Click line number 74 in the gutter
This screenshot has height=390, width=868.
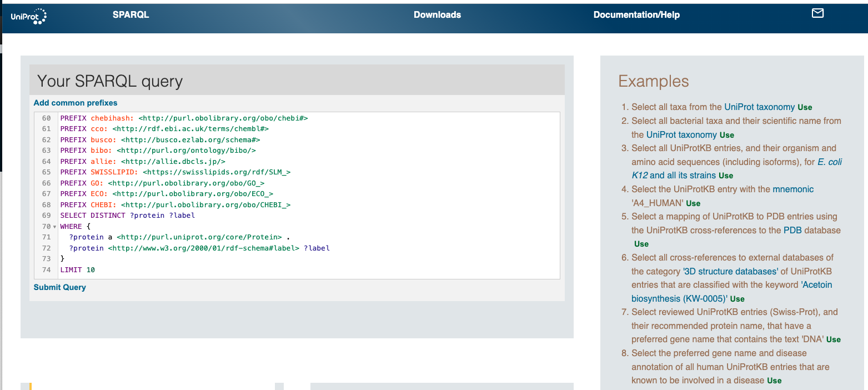point(46,270)
